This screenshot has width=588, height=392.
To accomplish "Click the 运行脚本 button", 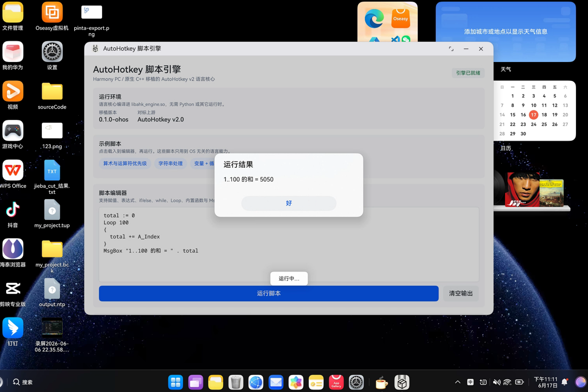I will click(269, 293).
